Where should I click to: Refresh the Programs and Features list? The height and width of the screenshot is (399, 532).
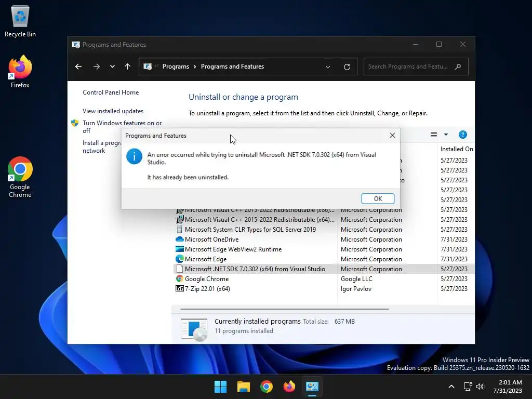point(347,67)
